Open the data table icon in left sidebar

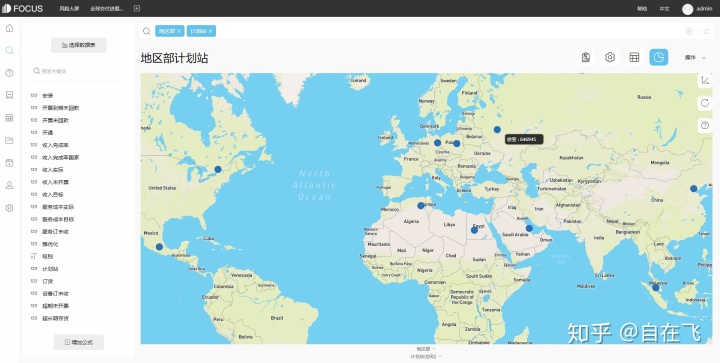(9, 118)
